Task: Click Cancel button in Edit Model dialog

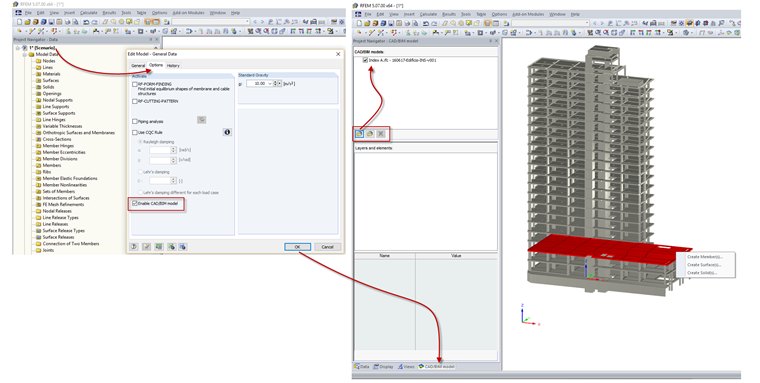Action: (x=327, y=247)
